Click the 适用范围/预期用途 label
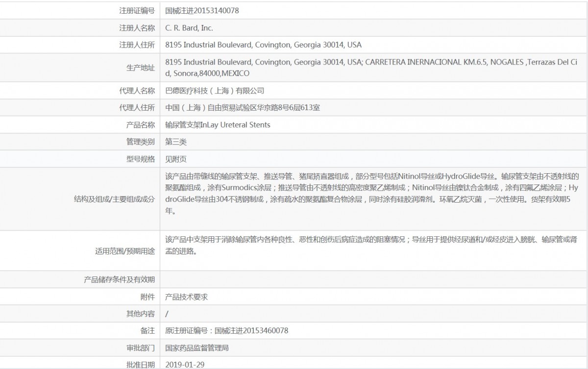This screenshot has height=369, width=588. pyautogui.click(x=125, y=251)
